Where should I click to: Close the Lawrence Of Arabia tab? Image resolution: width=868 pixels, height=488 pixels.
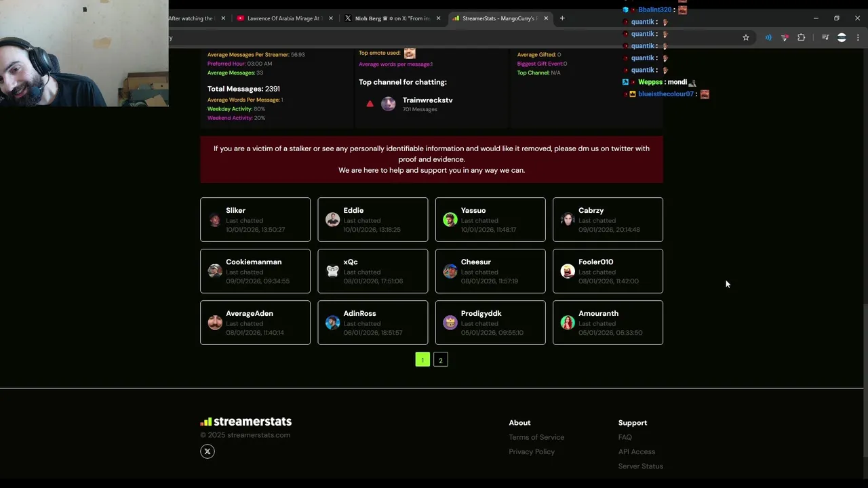tap(331, 18)
